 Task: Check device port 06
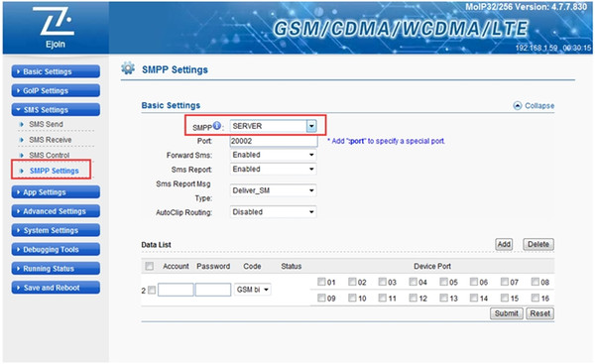click(x=474, y=282)
